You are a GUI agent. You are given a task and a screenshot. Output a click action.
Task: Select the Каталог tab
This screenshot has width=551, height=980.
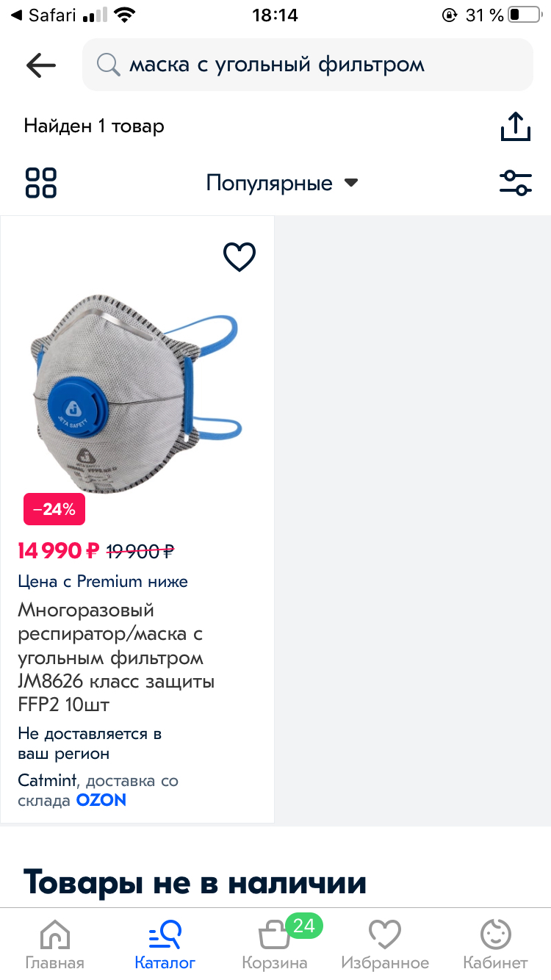pos(165,945)
